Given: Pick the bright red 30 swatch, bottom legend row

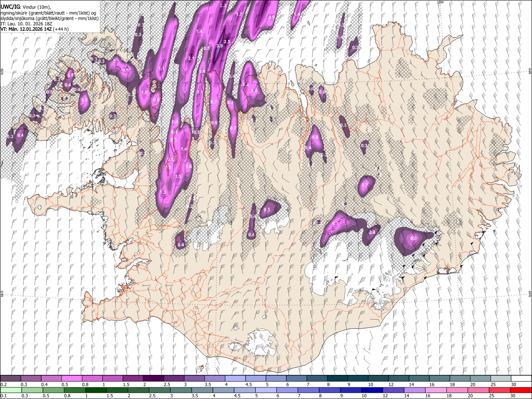Looking at the screenshot, I should [x=520, y=390].
